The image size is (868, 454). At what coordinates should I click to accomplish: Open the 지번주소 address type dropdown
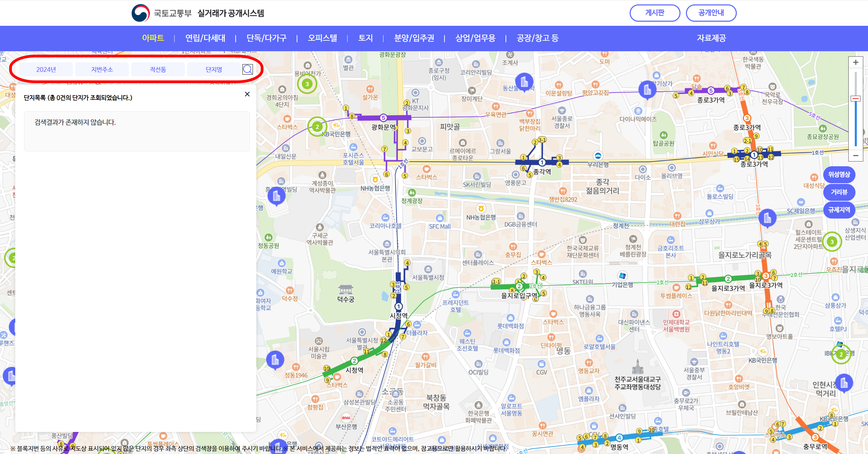[x=102, y=70]
